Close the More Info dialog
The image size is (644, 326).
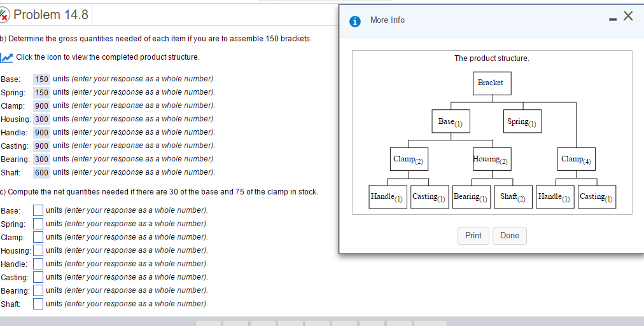tap(628, 16)
